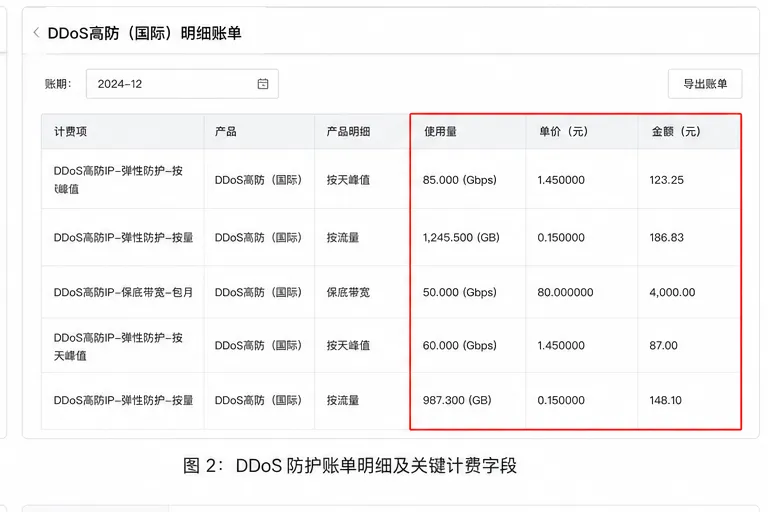Select the 0.150000 price in the 186.83 row
This screenshot has height=512, width=768.
pos(561,238)
